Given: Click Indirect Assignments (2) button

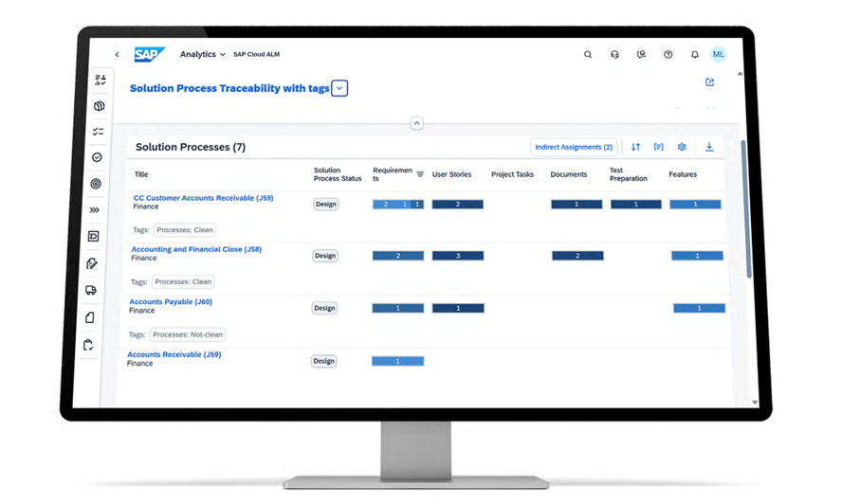Looking at the screenshot, I should tap(574, 147).
